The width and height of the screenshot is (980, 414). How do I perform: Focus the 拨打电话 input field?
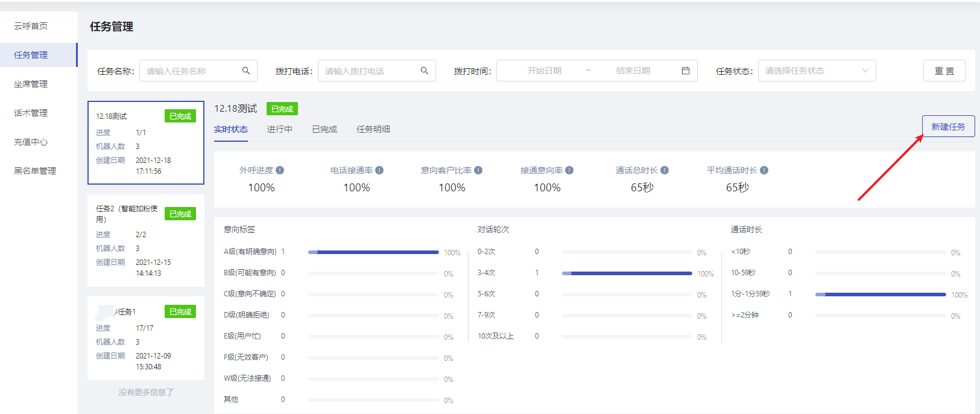click(377, 71)
